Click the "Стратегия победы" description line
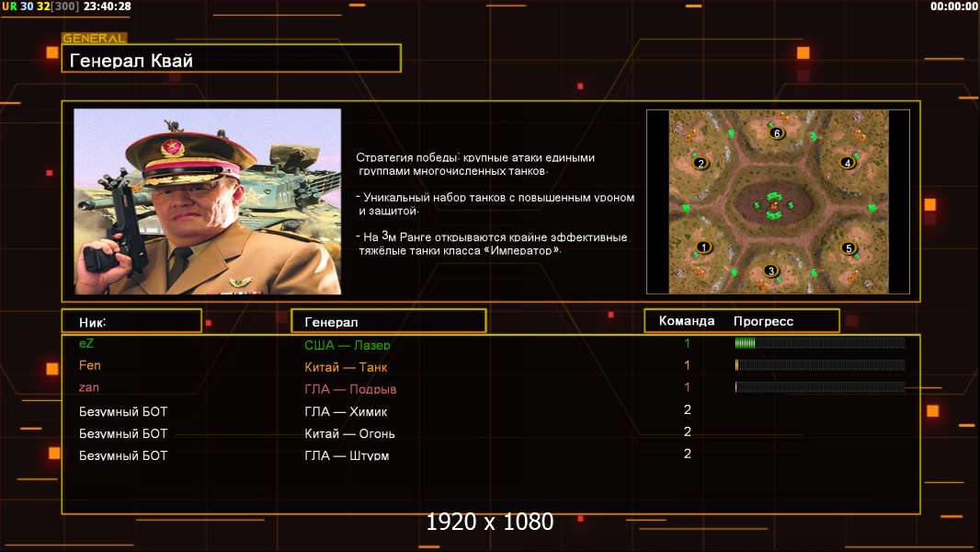This screenshot has width=980, height=552. pyautogui.click(x=475, y=164)
